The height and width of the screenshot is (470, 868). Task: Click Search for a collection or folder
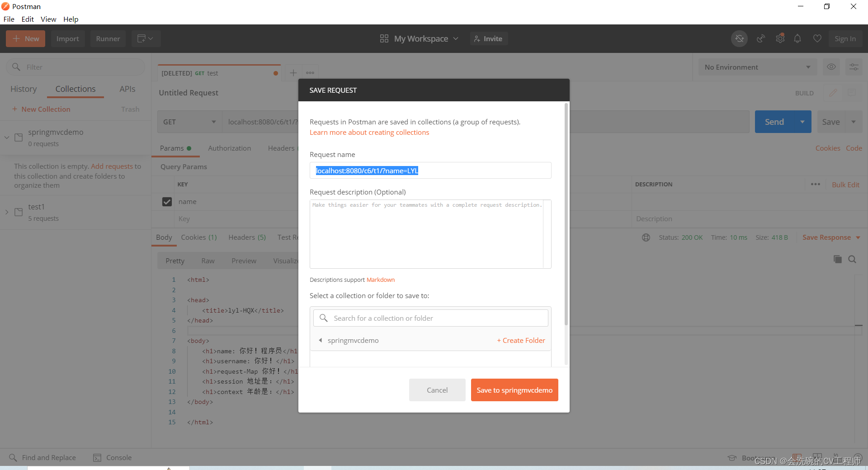point(430,318)
